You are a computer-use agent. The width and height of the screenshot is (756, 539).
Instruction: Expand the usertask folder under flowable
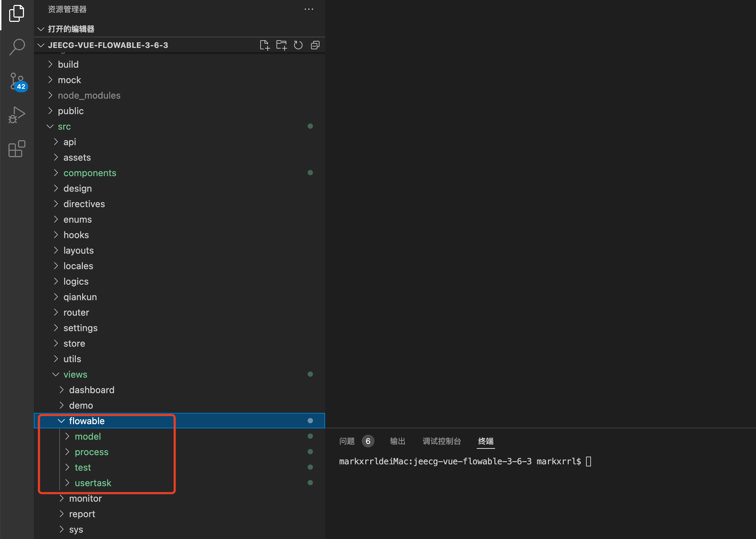(179, 483)
